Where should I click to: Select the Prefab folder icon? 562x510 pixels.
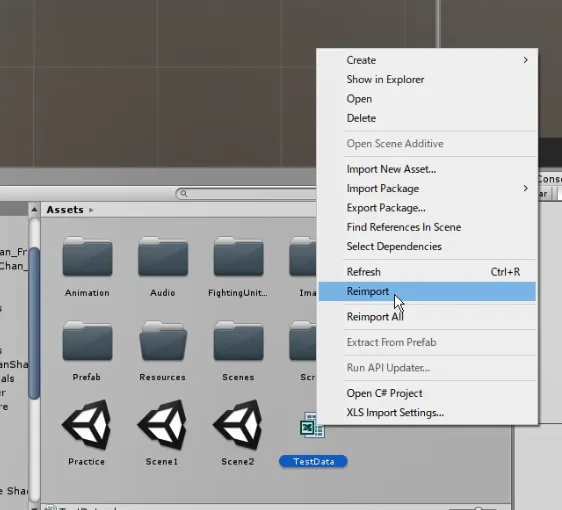point(87,341)
